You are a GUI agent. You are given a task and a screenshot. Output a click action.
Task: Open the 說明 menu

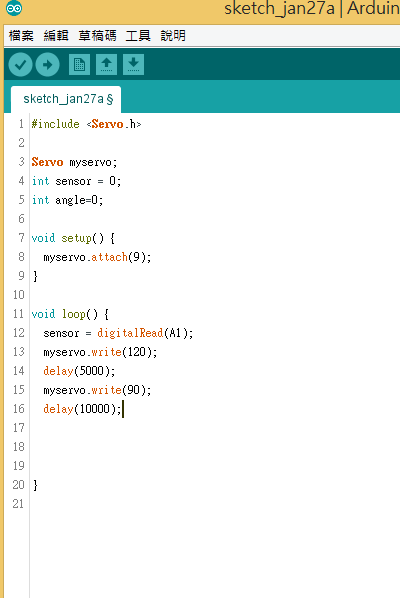[x=173, y=36]
